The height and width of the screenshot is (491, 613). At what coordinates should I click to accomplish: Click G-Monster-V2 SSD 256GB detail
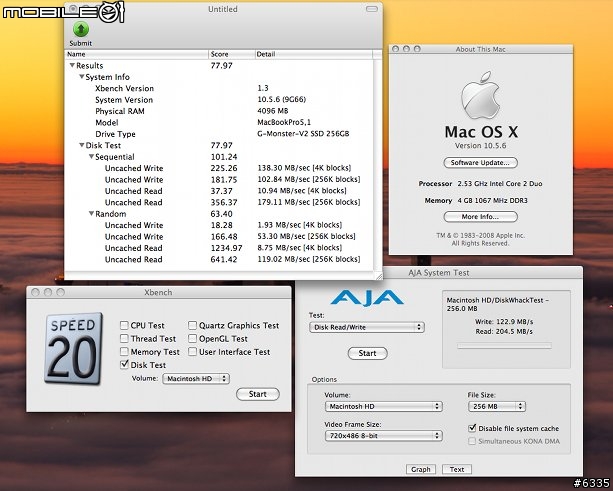pyautogui.click(x=303, y=134)
